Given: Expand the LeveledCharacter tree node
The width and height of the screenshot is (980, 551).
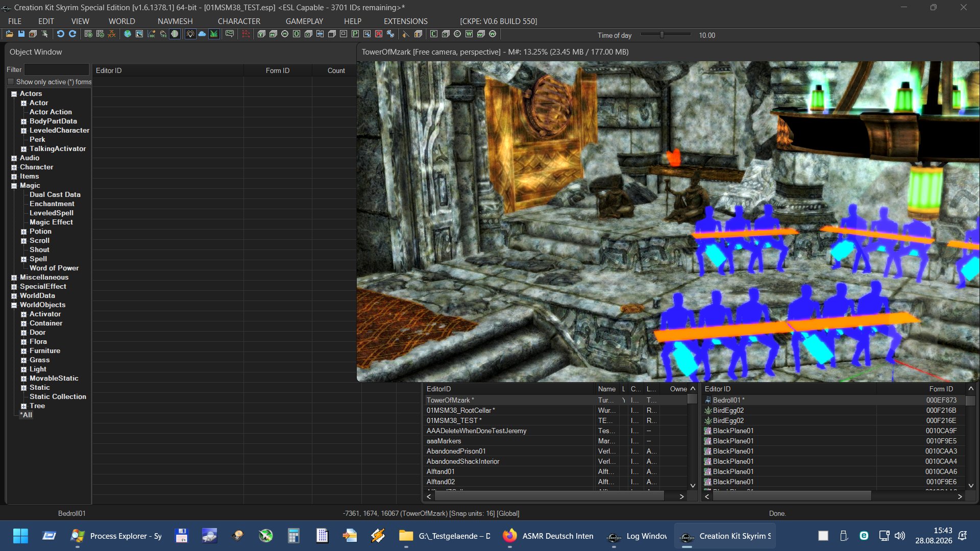Looking at the screenshot, I should [23, 131].
